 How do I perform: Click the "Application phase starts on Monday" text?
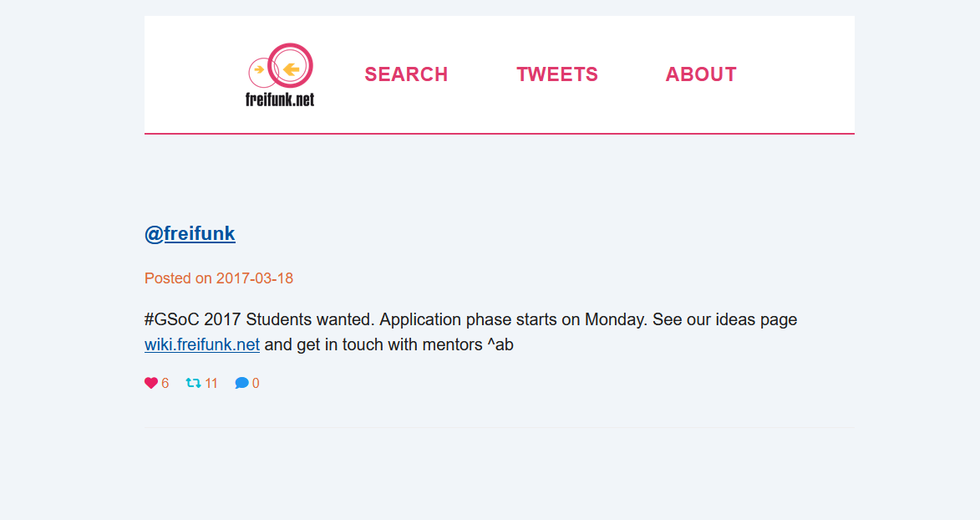tap(513, 319)
